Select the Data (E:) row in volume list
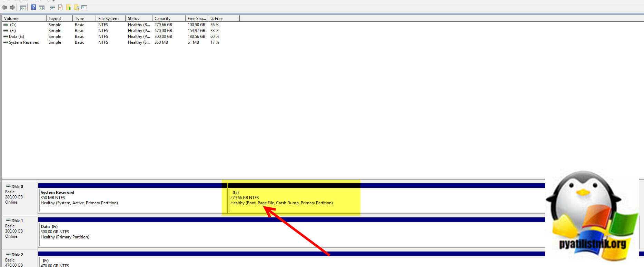644x267 pixels. click(x=16, y=37)
